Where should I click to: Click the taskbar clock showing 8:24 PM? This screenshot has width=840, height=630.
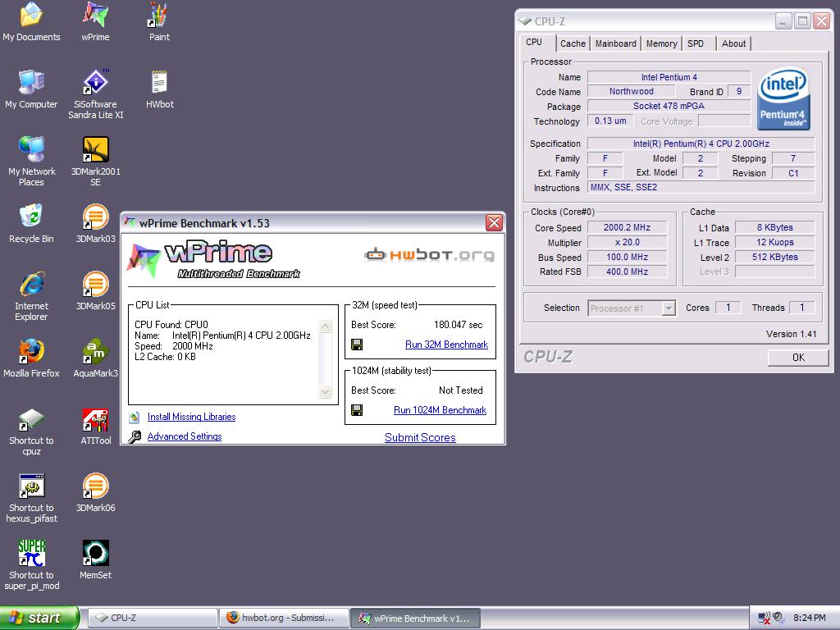[x=810, y=618]
